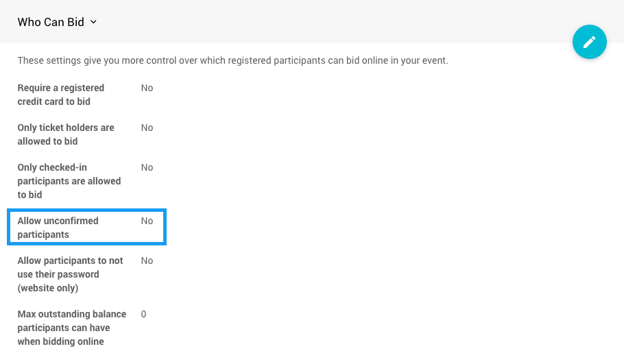
Task: Click the pencil edit button
Action: pyautogui.click(x=589, y=42)
